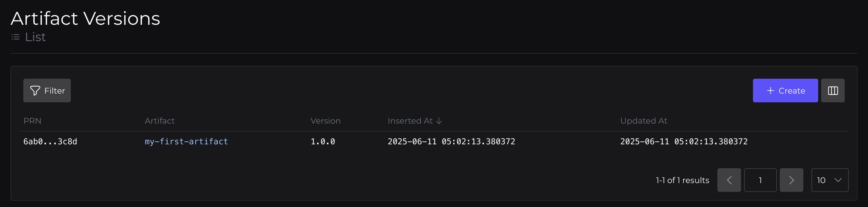Click the plus icon on Create
Viewport: 868px width, 207px height.
pyautogui.click(x=770, y=91)
